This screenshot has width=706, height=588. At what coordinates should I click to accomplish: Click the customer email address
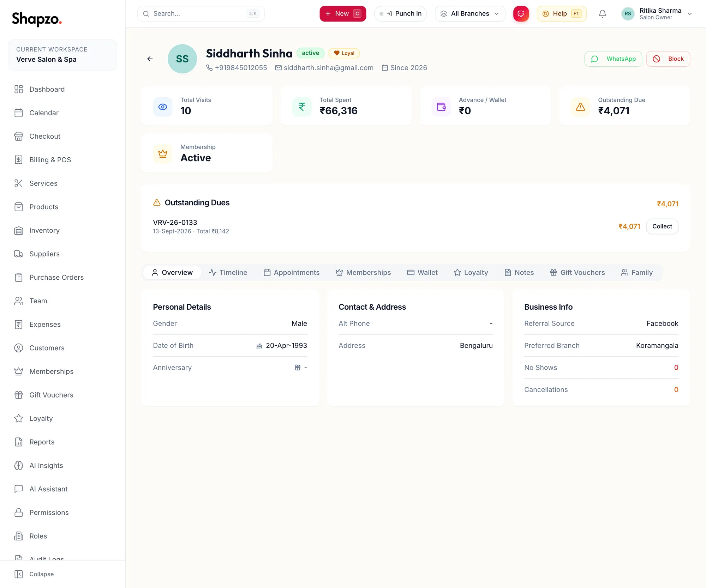[328, 68]
